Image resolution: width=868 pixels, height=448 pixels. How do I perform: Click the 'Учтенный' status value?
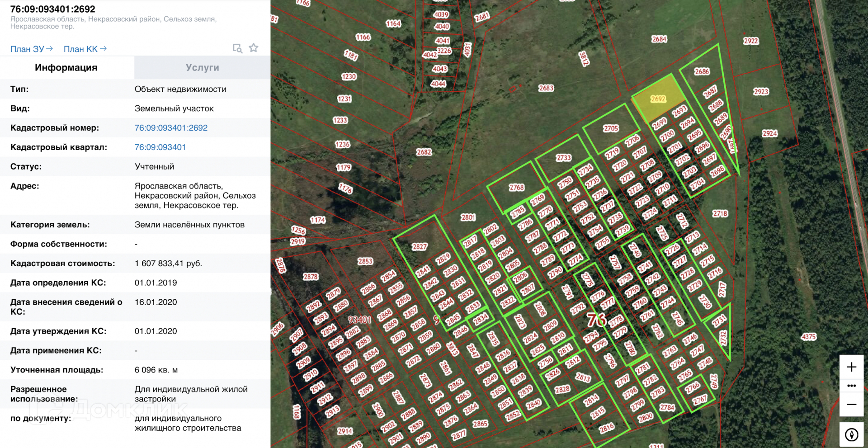(154, 166)
